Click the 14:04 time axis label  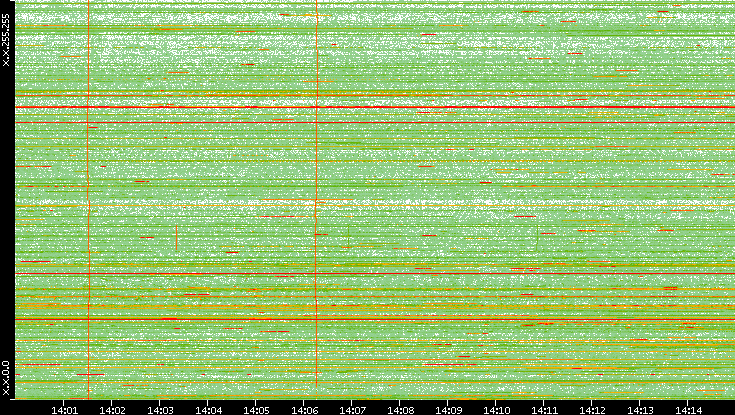[208, 410]
